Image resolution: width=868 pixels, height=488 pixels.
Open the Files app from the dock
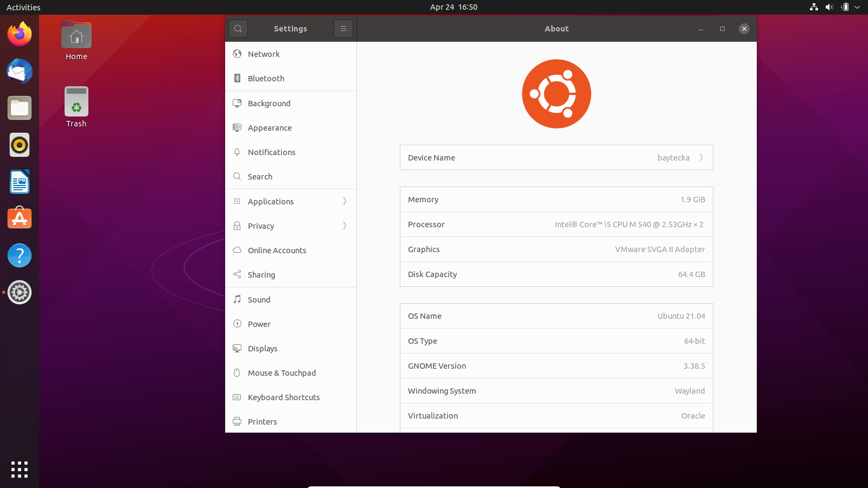coord(20,108)
